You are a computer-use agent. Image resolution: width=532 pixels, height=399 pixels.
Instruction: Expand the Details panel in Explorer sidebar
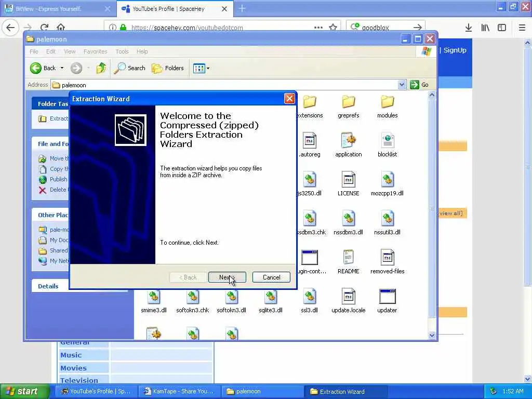(48, 286)
